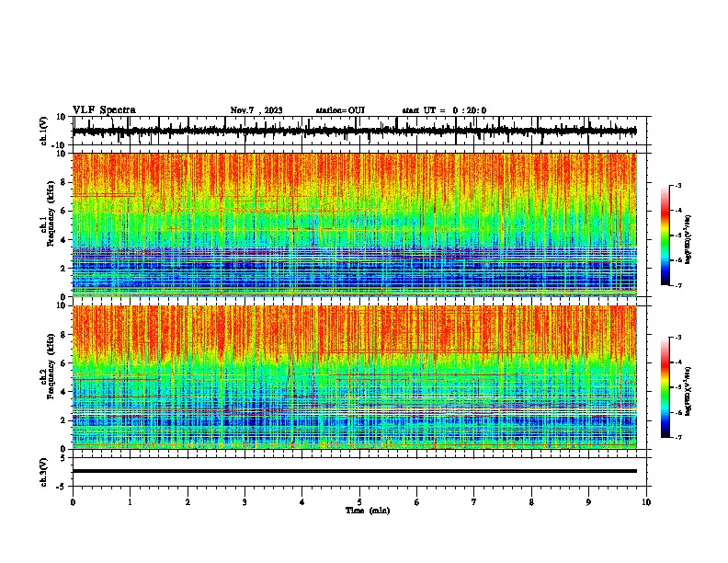Click time-axis tick label "2" minutes

188,502
